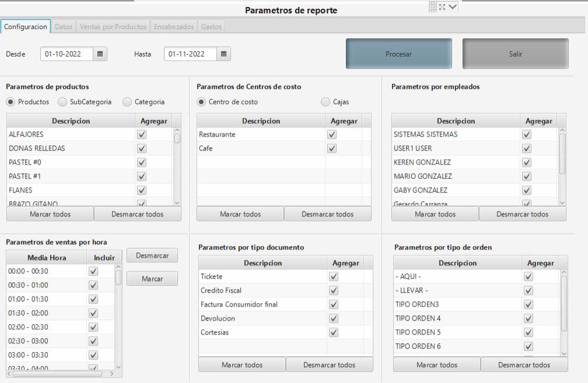Click the fullscreen expand arrows icon

pos(442,7)
